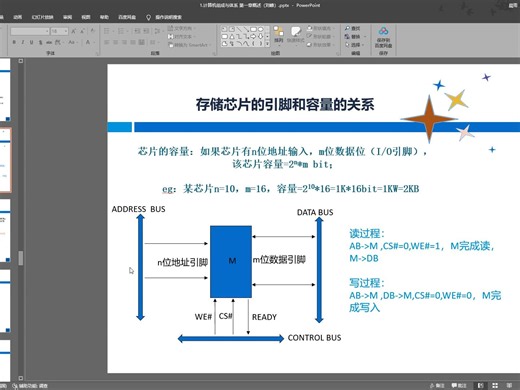Click the Align Text button
The height and width of the screenshot is (390, 520).
(x=181, y=36)
